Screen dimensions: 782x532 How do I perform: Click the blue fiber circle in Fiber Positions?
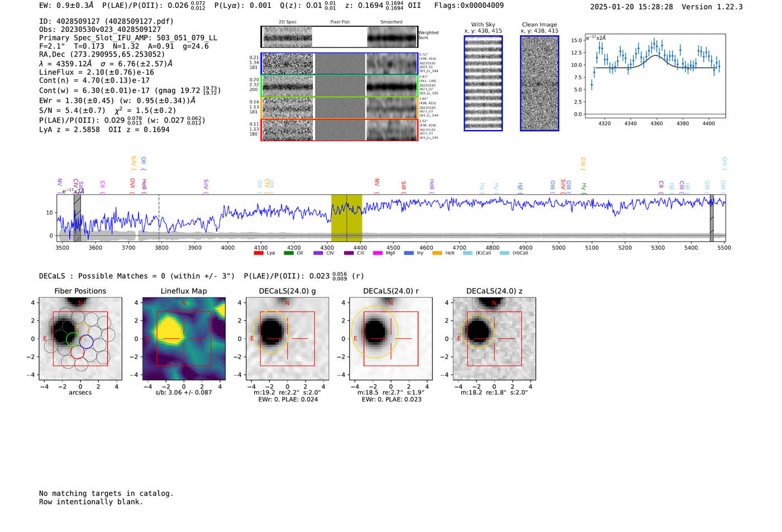pos(86,341)
